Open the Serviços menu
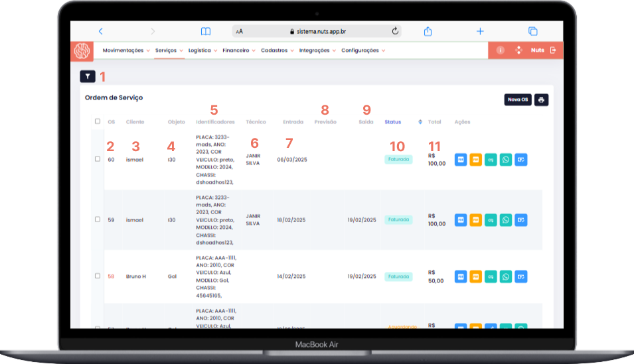This screenshot has width=634, height=364. tap(169, 50)
